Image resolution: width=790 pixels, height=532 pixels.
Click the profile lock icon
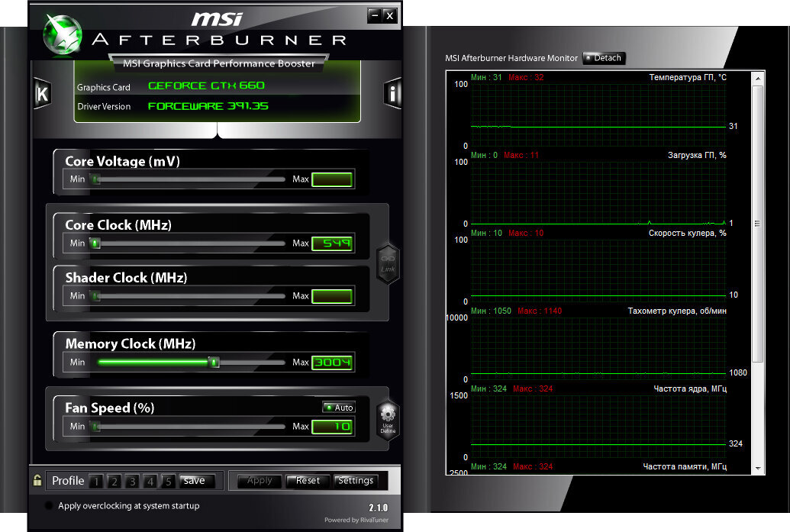point(37,480)
